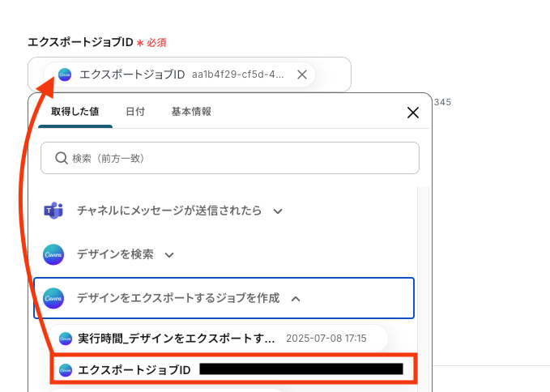Switch to the 日付 tab

click(135, 112)
